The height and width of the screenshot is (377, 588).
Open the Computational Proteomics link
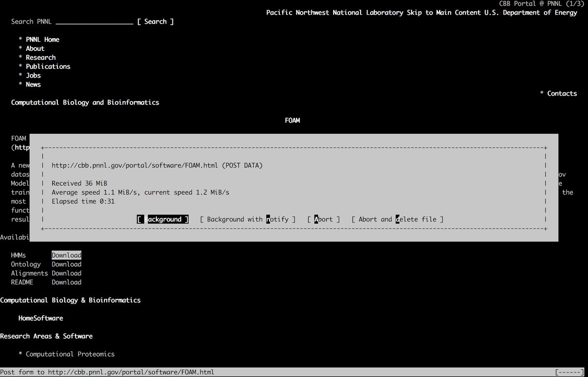point(70,354)
